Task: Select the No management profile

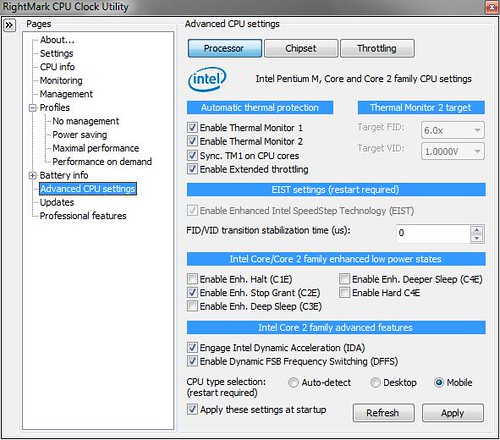Action: [85, 121]
